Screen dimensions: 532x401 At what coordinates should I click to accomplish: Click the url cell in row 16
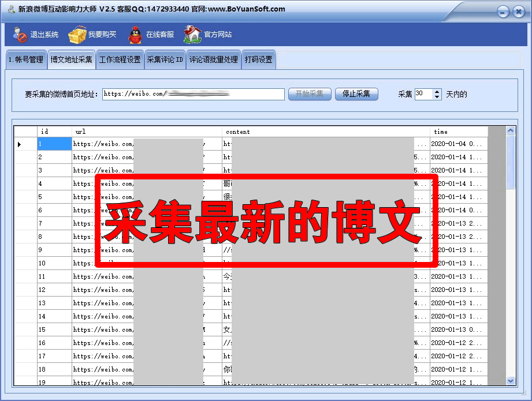coord(147,343)
